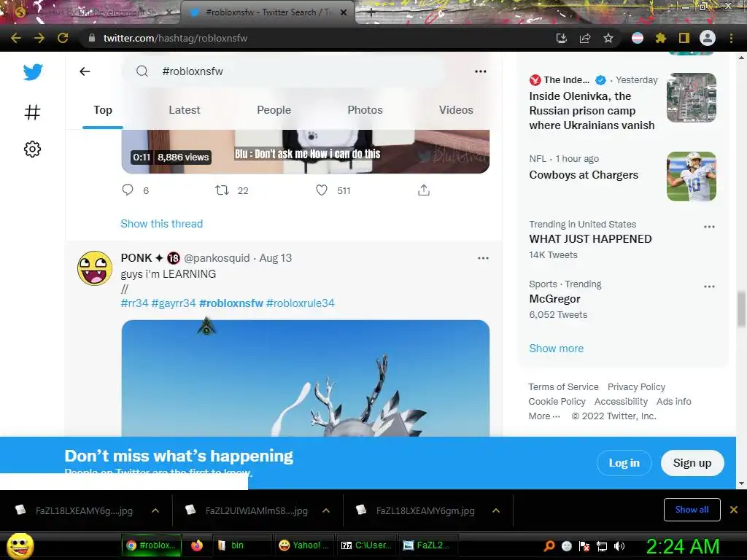Click the page vertical scrollbar thumb
This screenshot has height=560, width=747.
coord(741,309)
